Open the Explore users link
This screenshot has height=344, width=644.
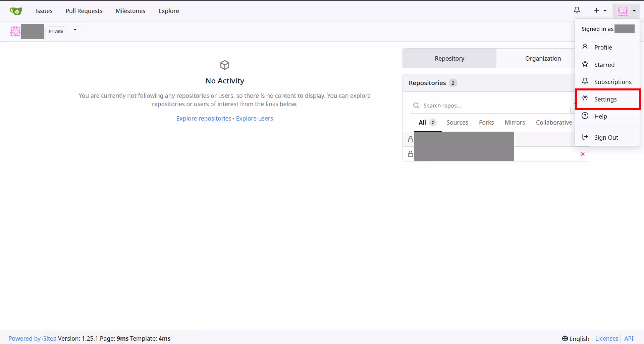point(254,119)
